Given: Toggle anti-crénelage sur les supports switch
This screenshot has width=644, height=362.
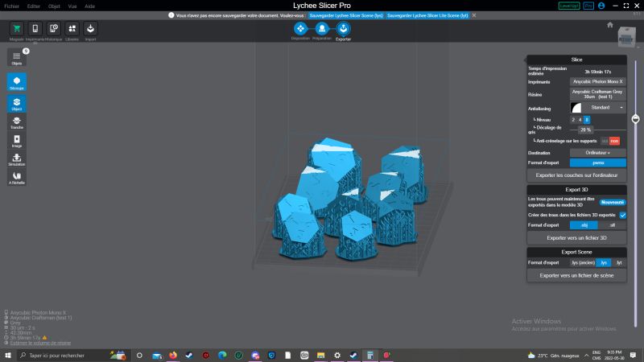Looking at the screenshot, I should 610,142.
